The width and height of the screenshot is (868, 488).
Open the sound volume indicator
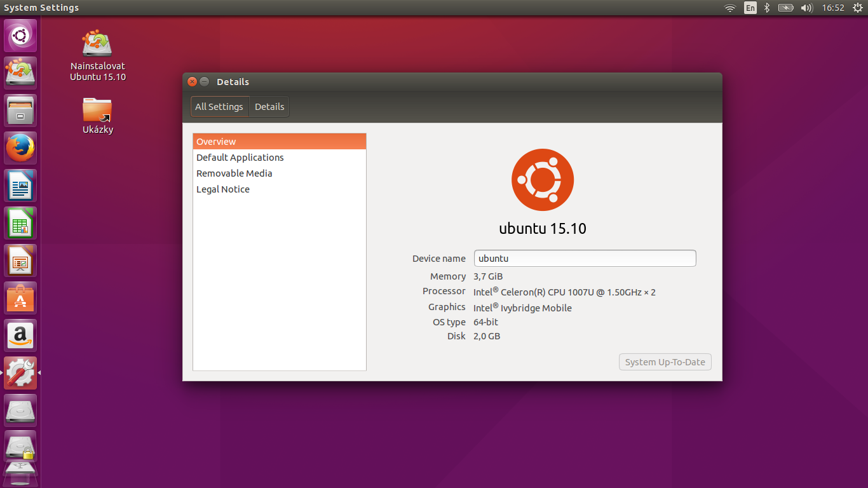(807, 8)
